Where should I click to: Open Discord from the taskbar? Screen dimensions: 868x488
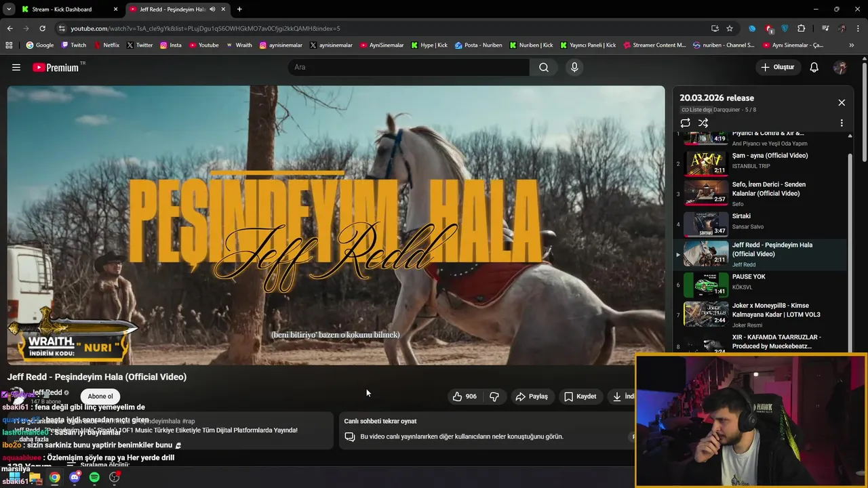pos(75,477)
